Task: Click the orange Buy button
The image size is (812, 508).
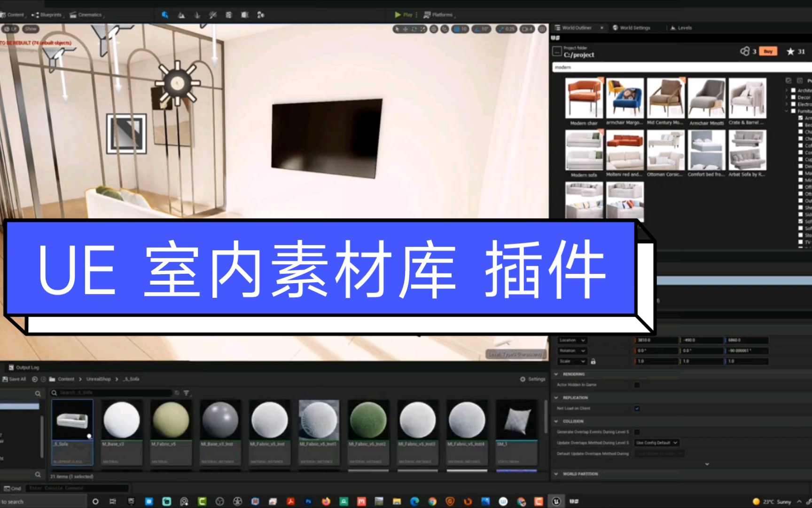Action: pyautogui.click(x=768, y=51)
